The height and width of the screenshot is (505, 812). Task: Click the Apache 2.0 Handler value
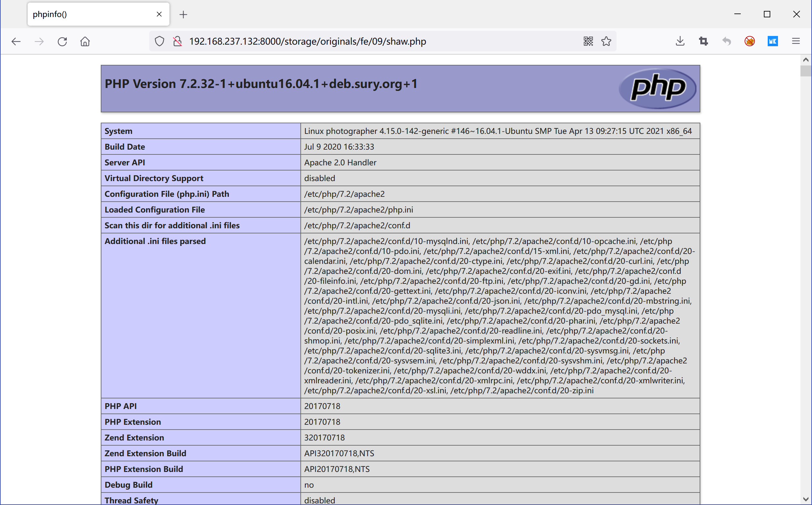pyautogui.click(x=340, y=162)
